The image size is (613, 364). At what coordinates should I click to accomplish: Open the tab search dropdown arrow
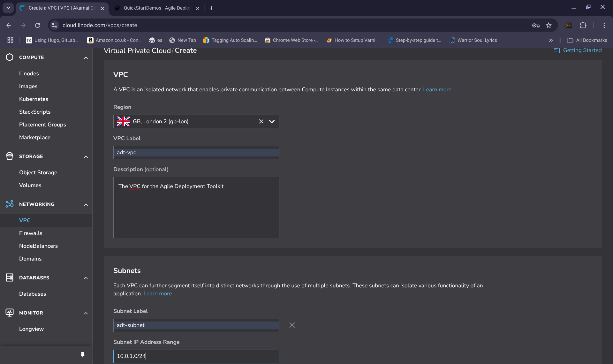pyautogui.click(x=8, y=8)
